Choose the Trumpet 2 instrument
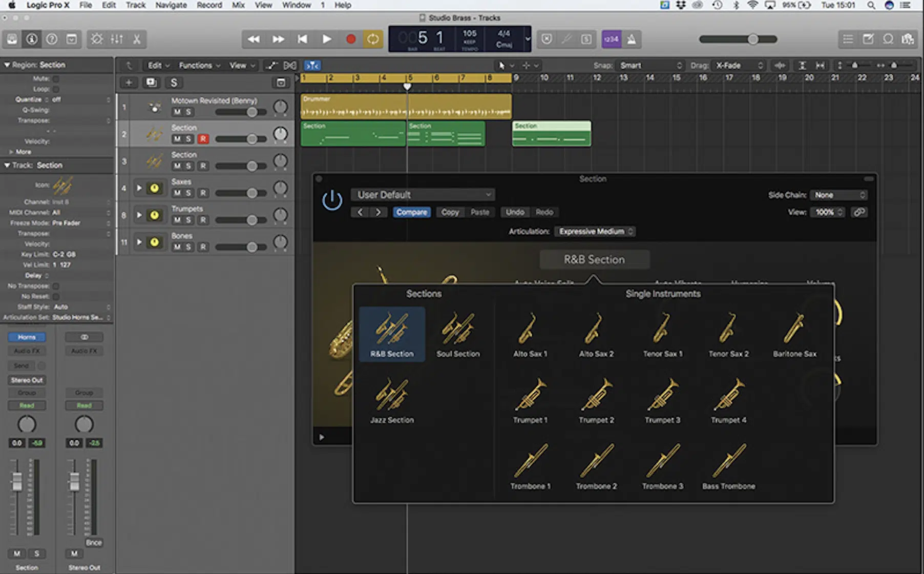 click(x=596, y=400)
